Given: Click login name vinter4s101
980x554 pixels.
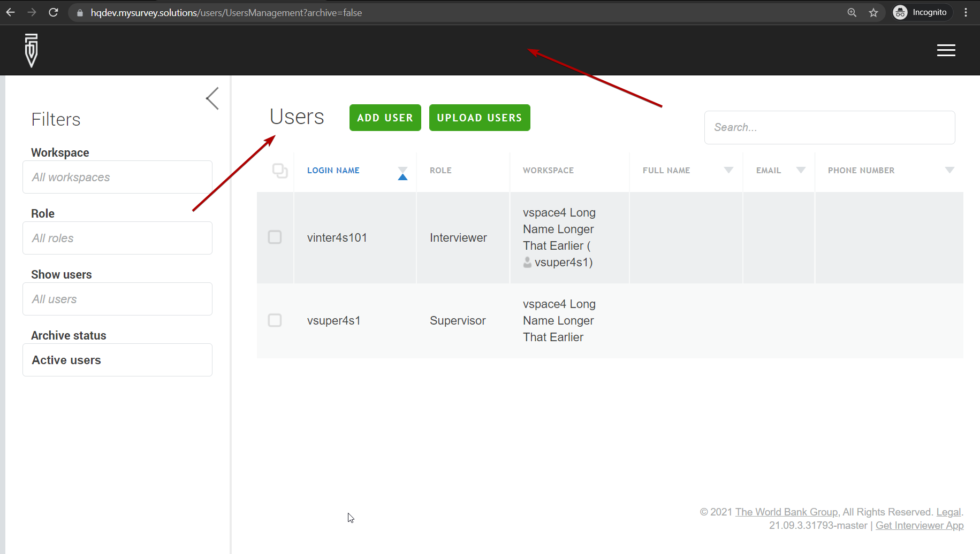Looking at the screenshot, I should tap(337, 237).
